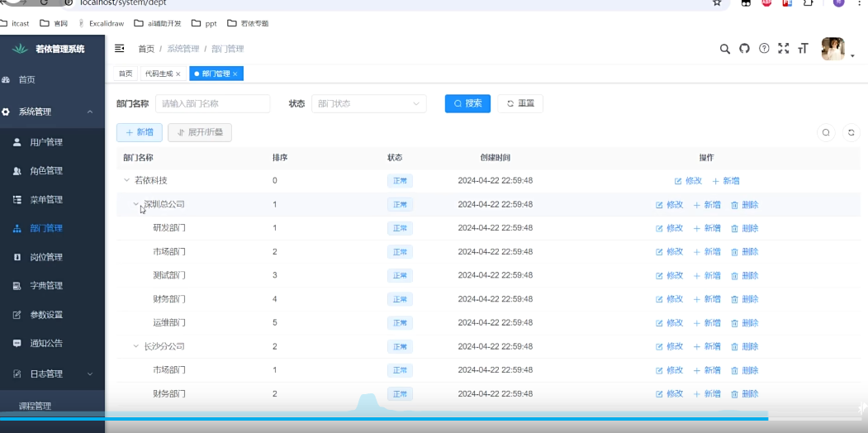Click 修改 for 若依科技
The height and width of the screenshot is (433, 868).
[x=688, y=181]
